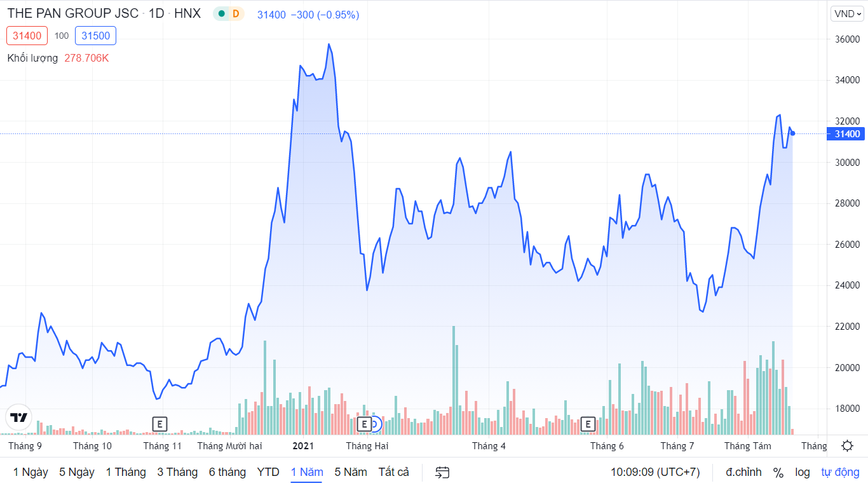Select the 5 Năm range
The height and width of the screenshot is (488, 868).
[351, 472]
